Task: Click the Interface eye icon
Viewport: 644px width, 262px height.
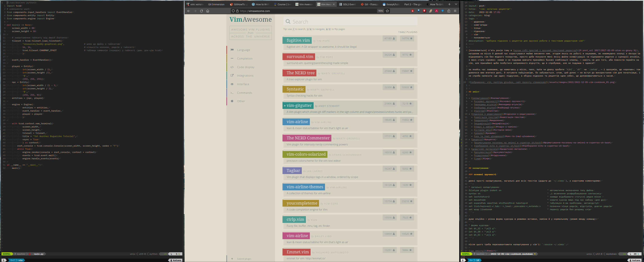Action: point(232,84)
